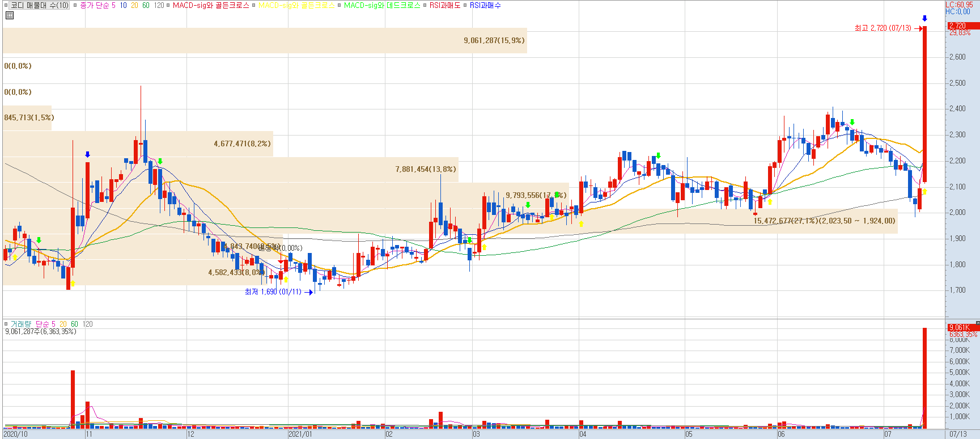
Task: Click the tall red 07/13 volume bar
Action: 924,377
